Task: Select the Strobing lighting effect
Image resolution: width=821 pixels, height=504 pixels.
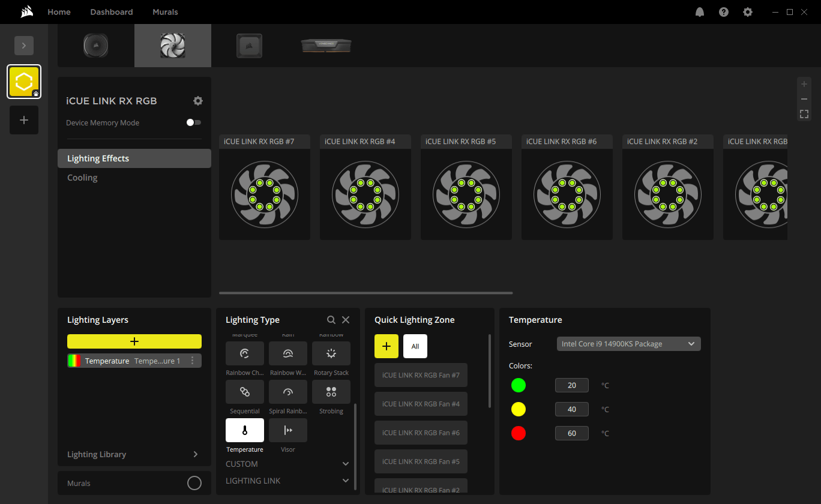Action: pyautogui.click(x=331, y=392)
